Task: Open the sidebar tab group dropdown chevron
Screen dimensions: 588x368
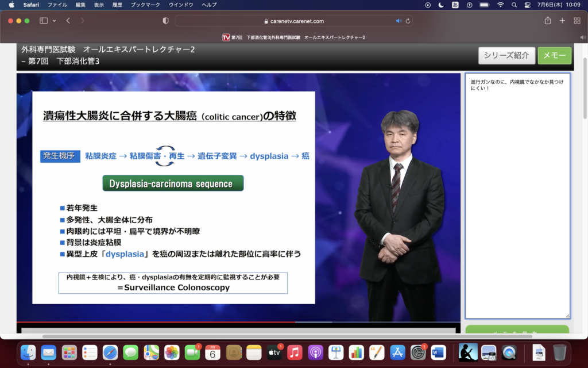Action: (55, 21)
